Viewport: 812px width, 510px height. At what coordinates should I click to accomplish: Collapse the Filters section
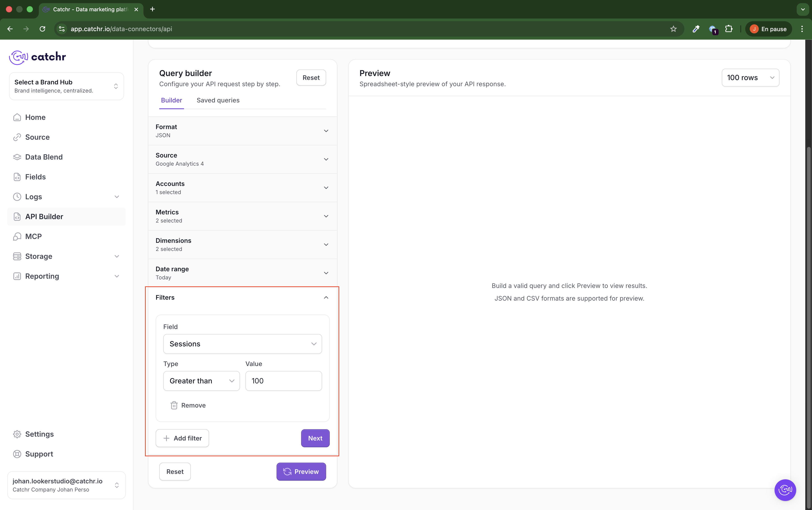pyautogui.click(x=326, y=297)
